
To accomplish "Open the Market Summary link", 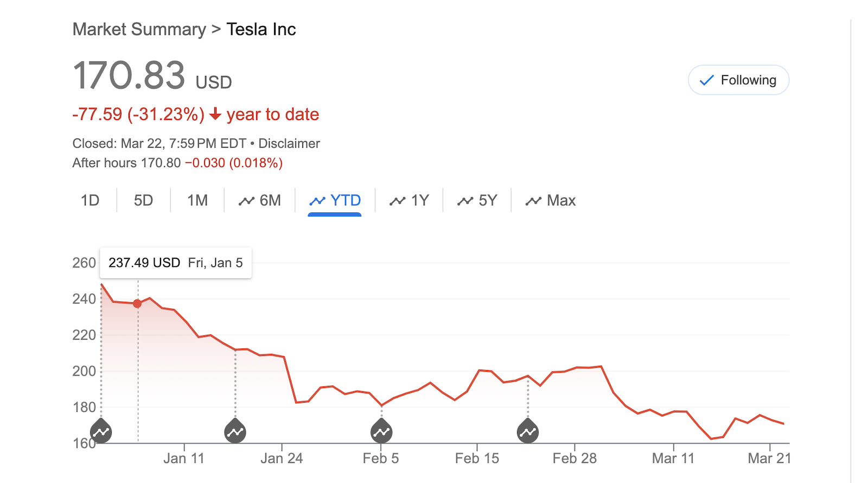I will 139,29.
